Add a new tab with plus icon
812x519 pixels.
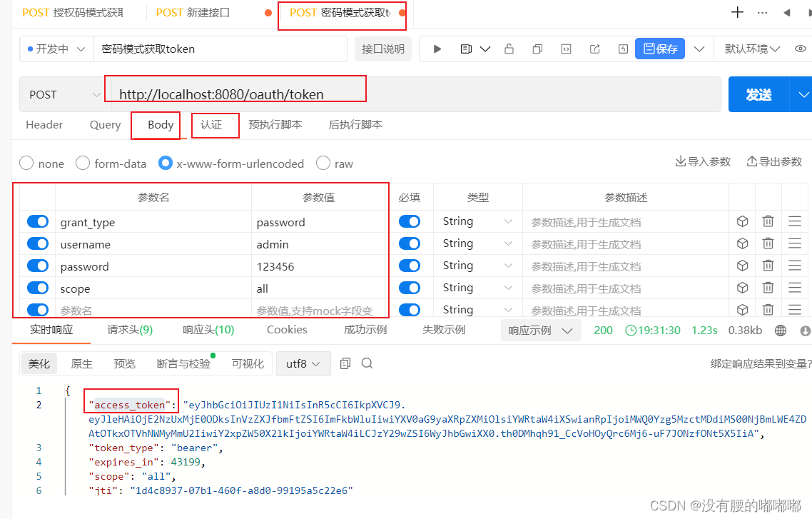click(x=737, y=12)
